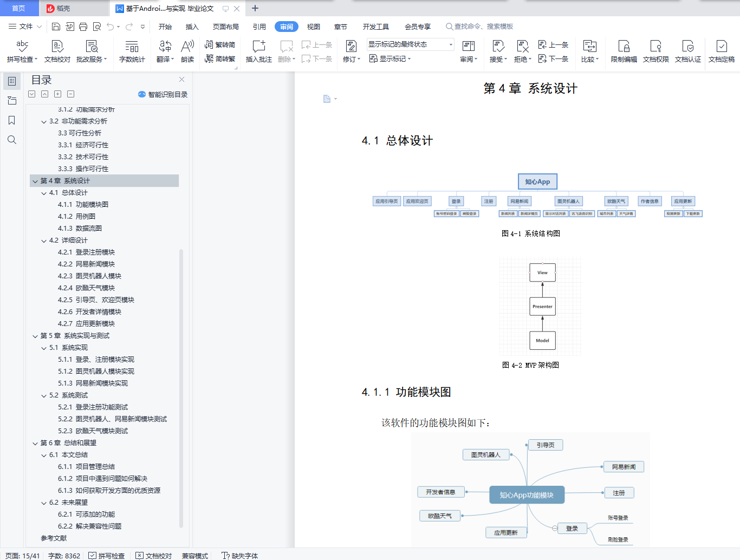Accept the change using 接受 icon
The width and height of the screenshot is (740, 560).
498,47
